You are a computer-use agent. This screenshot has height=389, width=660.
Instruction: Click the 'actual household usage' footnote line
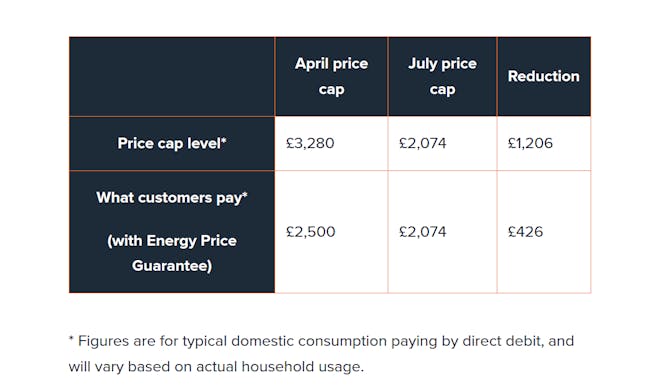[x=216, y=366]
